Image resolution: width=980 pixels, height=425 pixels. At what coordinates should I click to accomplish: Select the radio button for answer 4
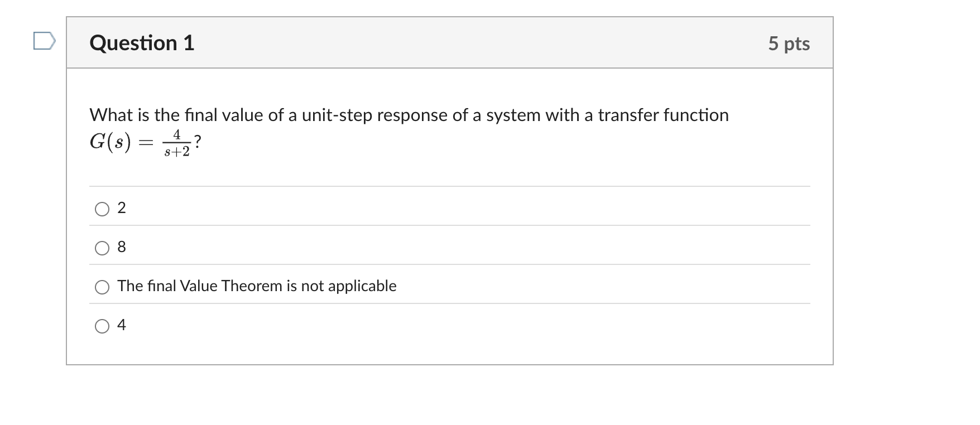pyautogui.click(x=103, y=326)
